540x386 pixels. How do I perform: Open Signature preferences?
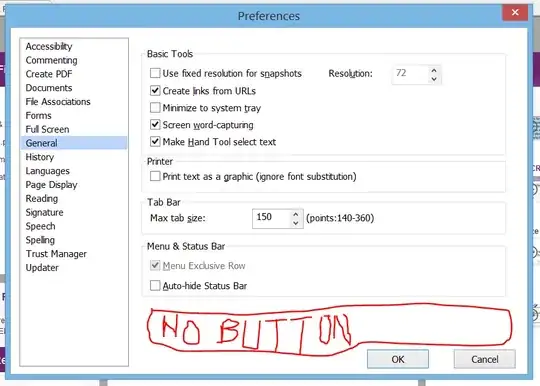(44, 212)
